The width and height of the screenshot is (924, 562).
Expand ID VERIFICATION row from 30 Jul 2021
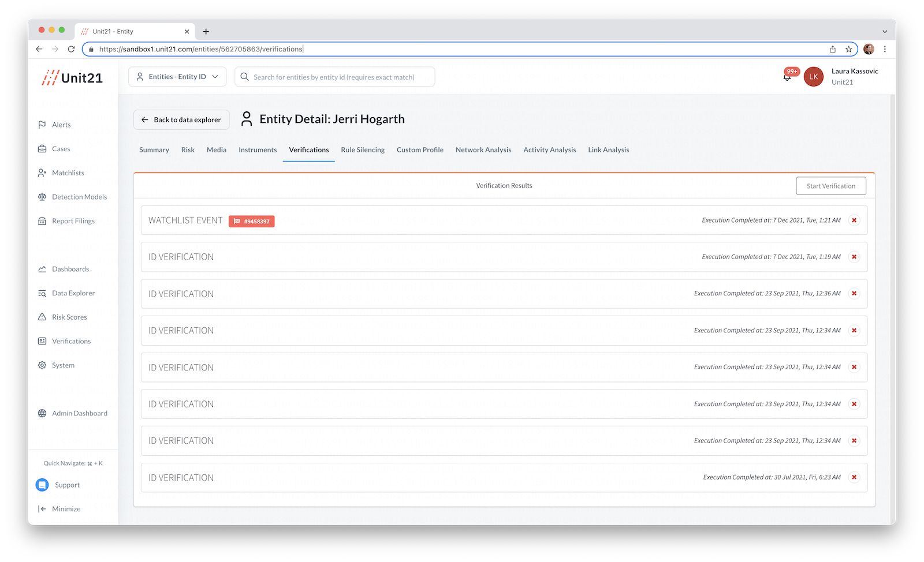(x=504, y=477)
